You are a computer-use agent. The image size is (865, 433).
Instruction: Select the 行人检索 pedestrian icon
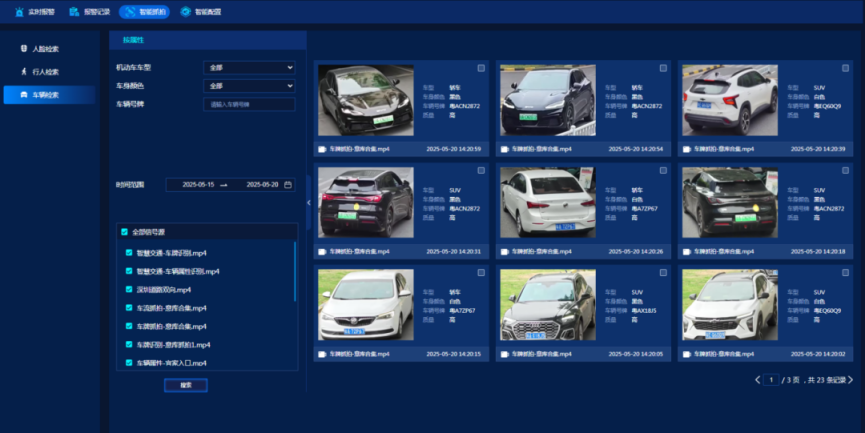pos(24,72)
